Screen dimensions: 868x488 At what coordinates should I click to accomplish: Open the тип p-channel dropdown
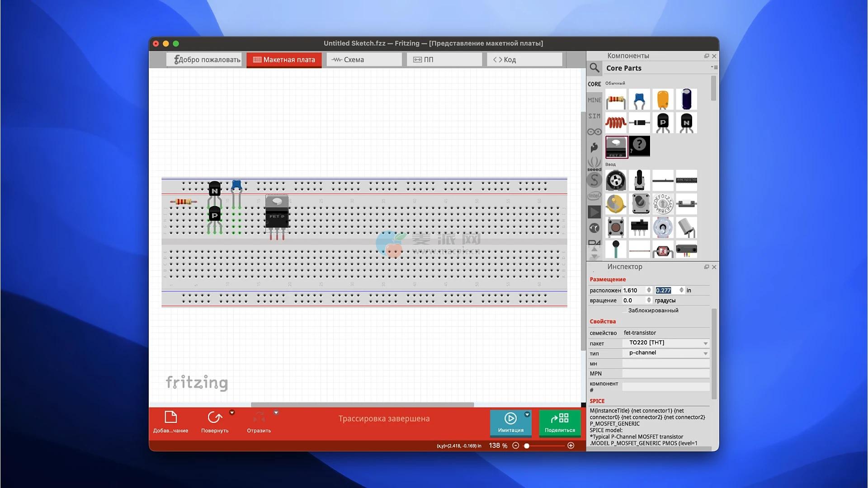[666, 353]
